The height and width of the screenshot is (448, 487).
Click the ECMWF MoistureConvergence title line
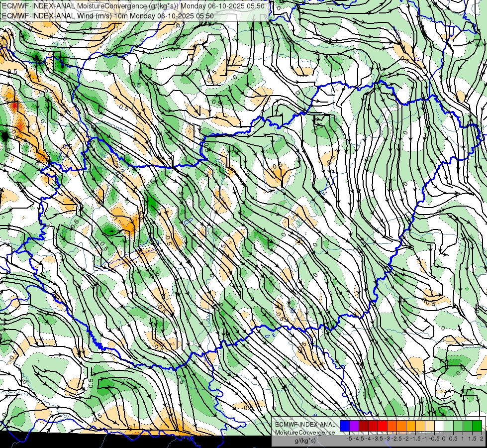[133, 6]
